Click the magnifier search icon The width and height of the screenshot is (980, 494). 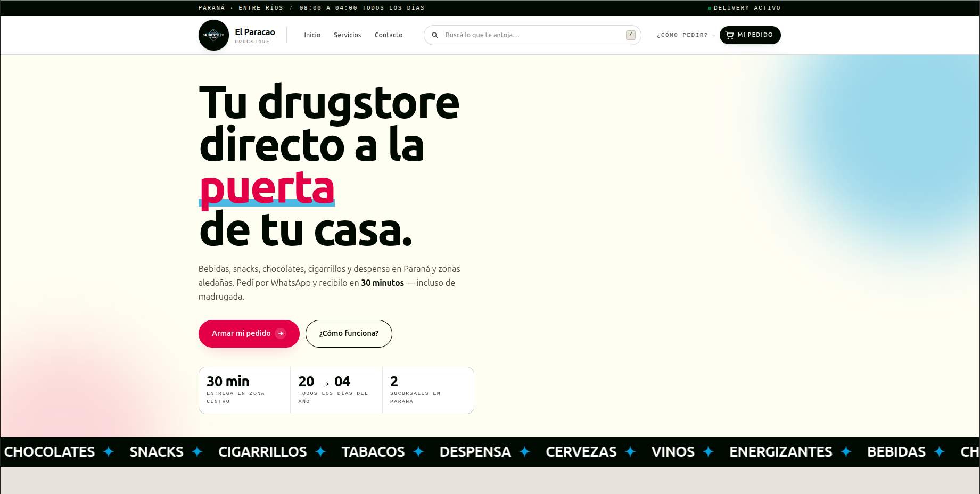(435, 35)
